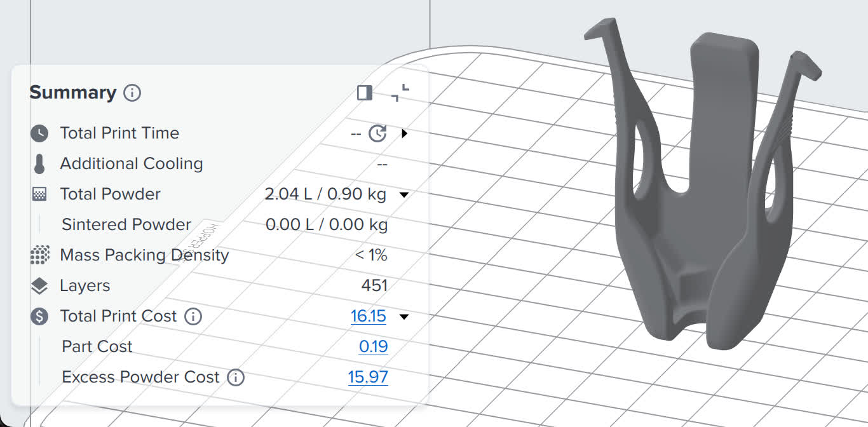Click the Summary heading
Screen dimensions: 868x427
point(73,93)
